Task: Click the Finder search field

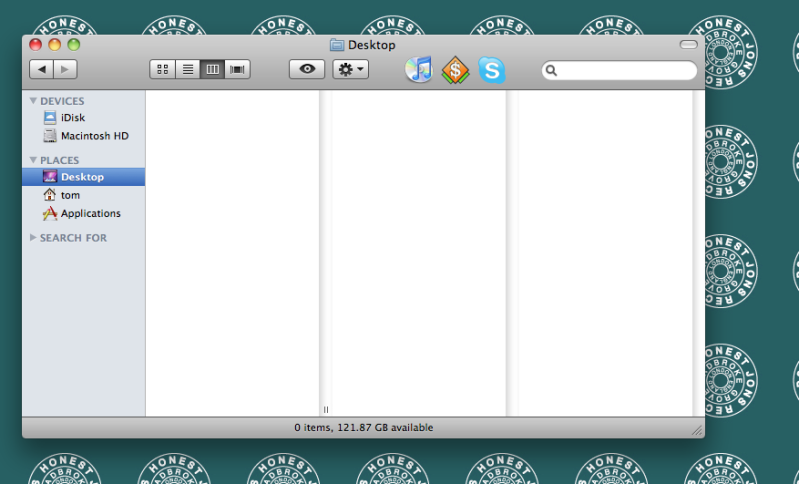Action: click(x=619, y=70)
